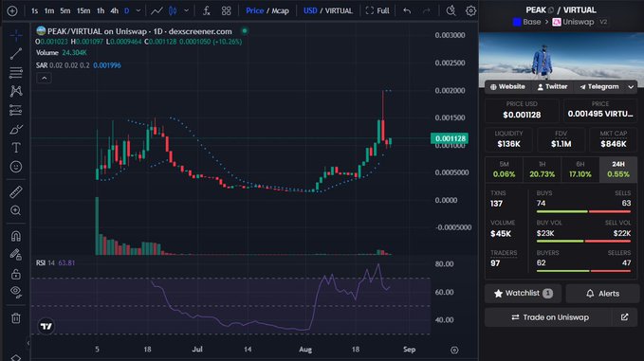Switch chart to Mcap view
The width and height of the screenshot is (644, 361).
pos(280,11)
